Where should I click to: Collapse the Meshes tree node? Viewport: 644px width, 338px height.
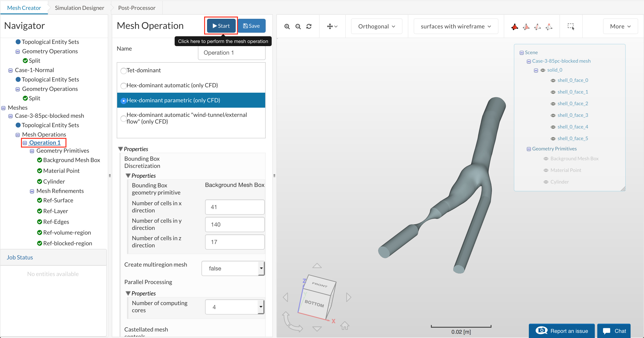(x=4, y=108)
